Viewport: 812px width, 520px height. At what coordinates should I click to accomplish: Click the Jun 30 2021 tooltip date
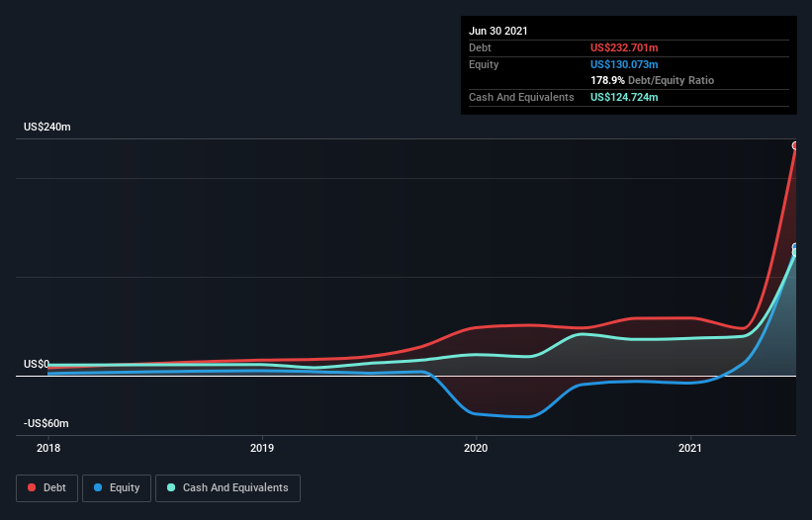(498, 31)
